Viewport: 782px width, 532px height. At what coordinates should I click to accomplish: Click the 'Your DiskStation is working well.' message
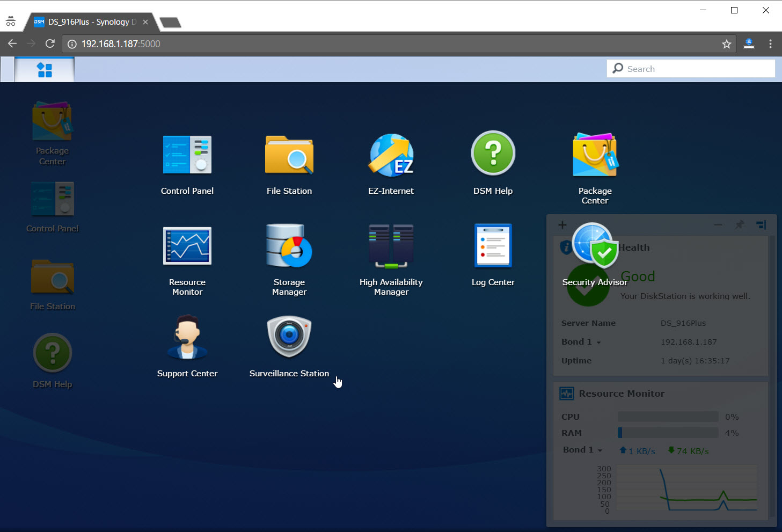tap(685, 296)
